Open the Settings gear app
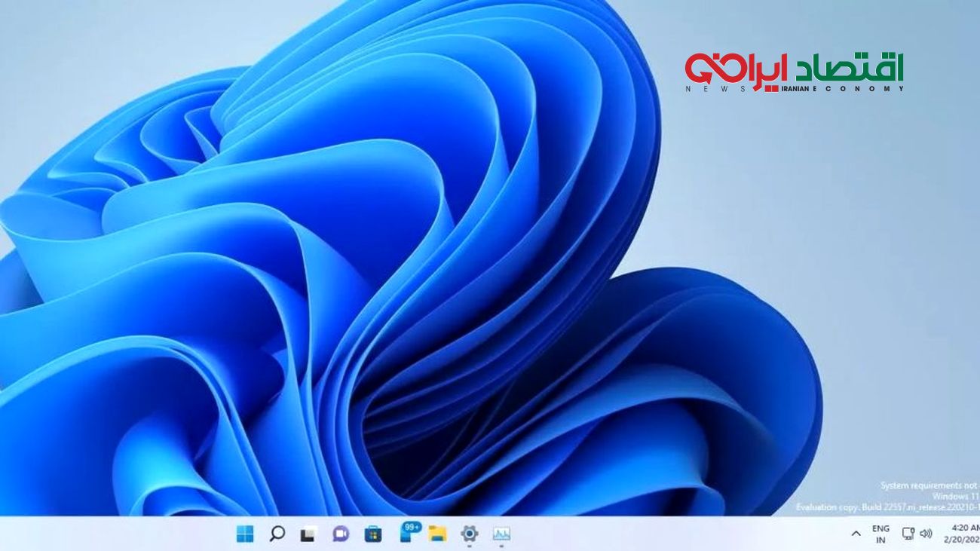980x551 pixels. [469, 534]
